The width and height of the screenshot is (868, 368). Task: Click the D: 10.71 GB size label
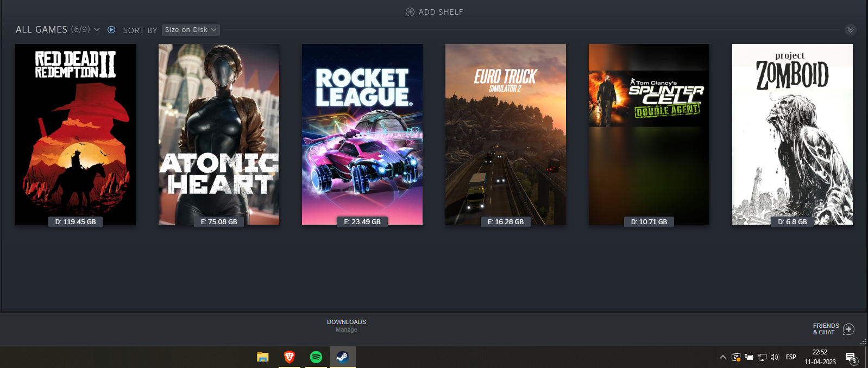(649, 222)
